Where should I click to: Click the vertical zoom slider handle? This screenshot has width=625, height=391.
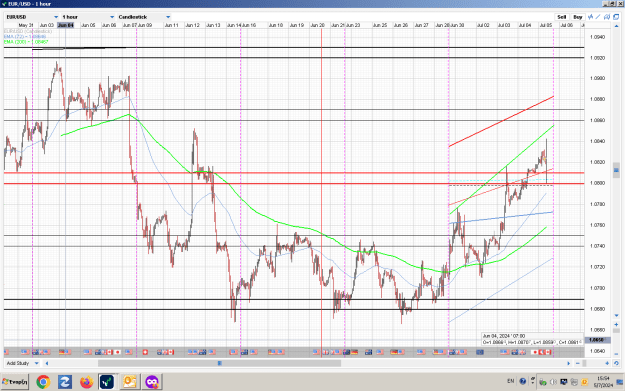click(616, 330)
